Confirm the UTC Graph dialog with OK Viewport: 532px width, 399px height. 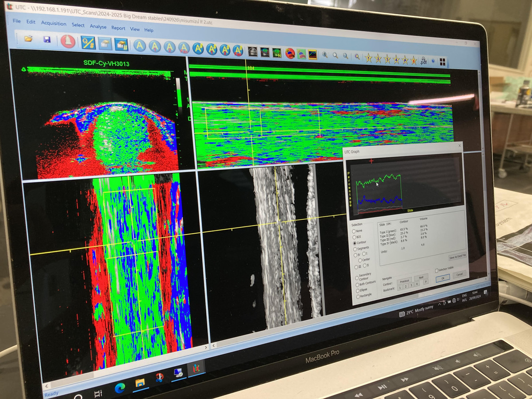[442, 278]
